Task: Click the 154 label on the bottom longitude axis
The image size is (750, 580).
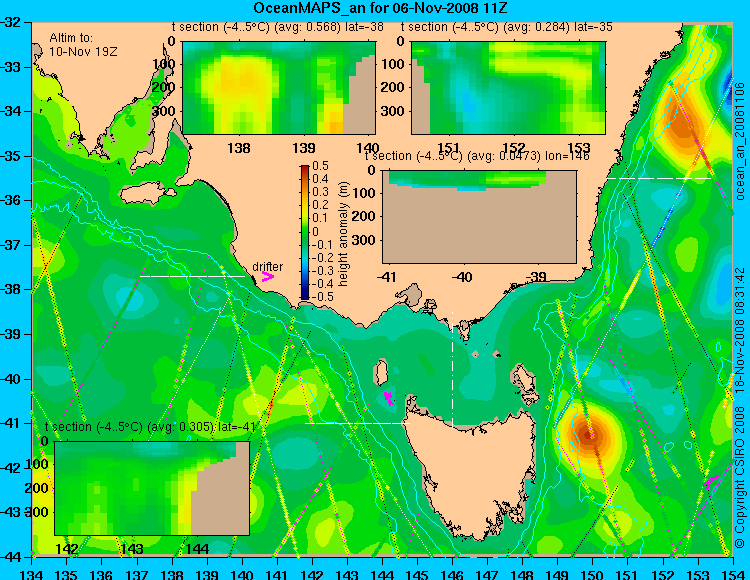Action: point(733,574)
